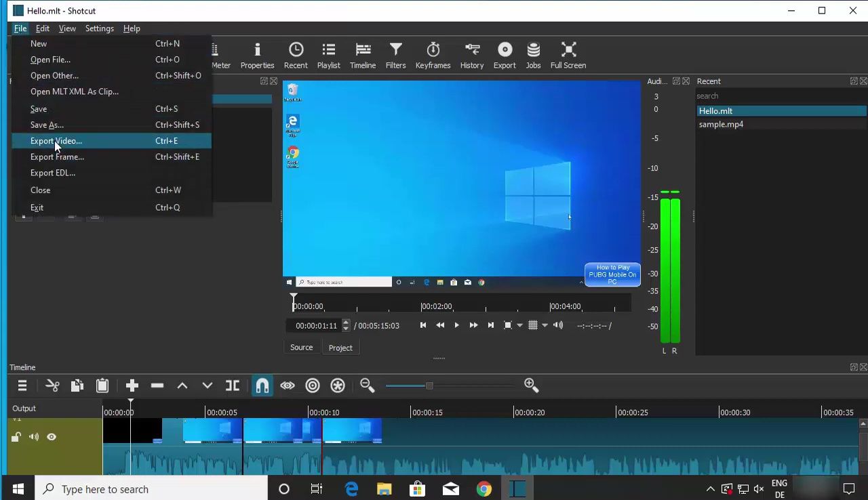Viewport: 868px width, 500px height.
Task: Toggle player zoom fit button
Action: tap(508, 325)
